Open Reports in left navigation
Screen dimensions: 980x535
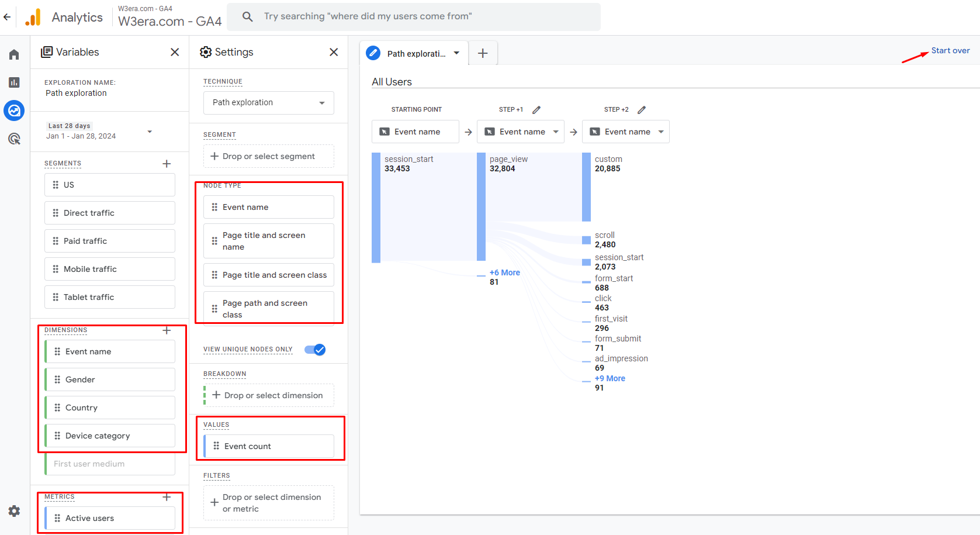14,82
